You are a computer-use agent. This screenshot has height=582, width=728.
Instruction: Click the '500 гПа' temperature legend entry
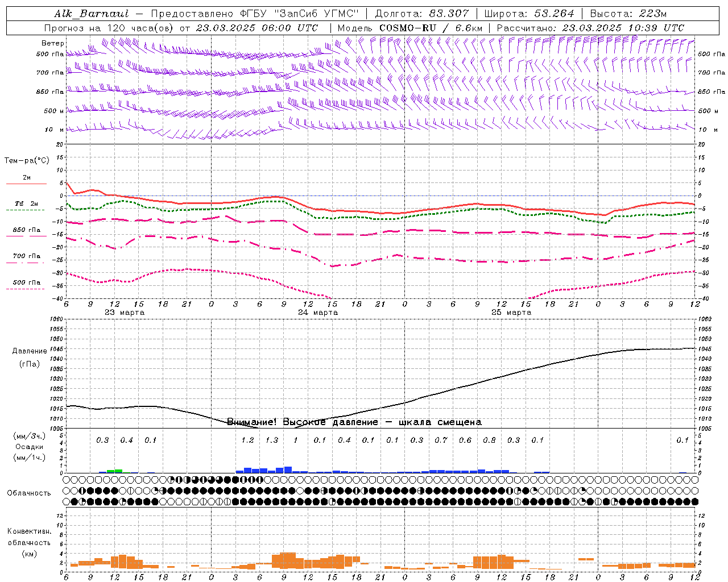27,282
